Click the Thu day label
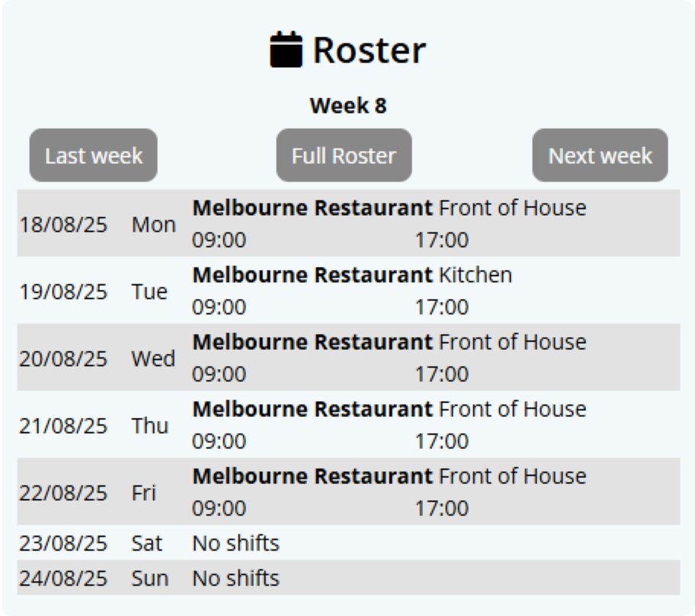Screen dimensions: 695x616 tap(150, 425)
